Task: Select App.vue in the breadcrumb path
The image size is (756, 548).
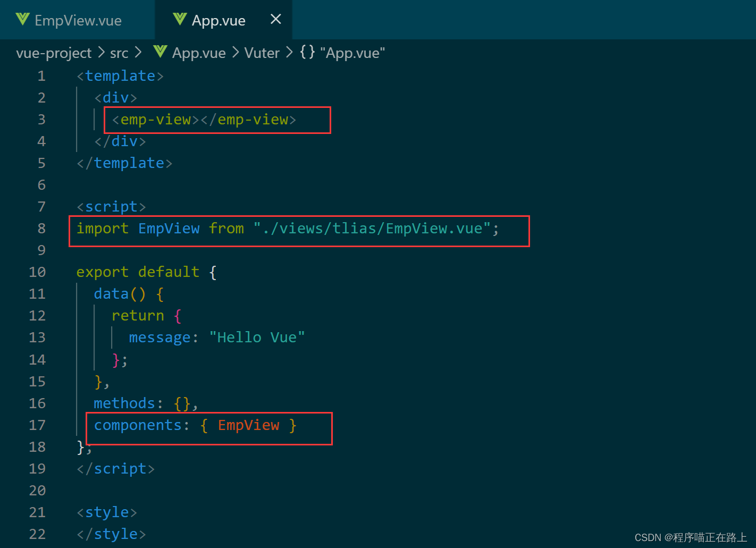Action: [199, 53]
